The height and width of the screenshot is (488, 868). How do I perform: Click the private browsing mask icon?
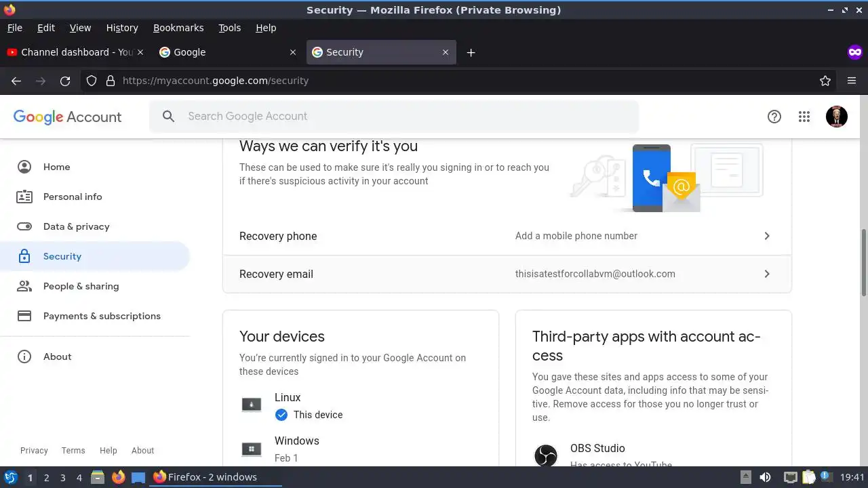tap(854, 52)
